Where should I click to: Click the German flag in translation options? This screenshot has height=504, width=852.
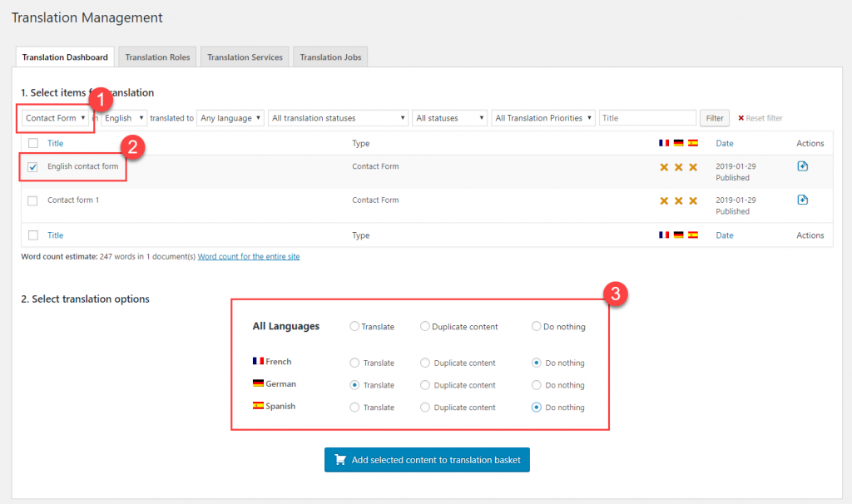click(x=258, y=383)
